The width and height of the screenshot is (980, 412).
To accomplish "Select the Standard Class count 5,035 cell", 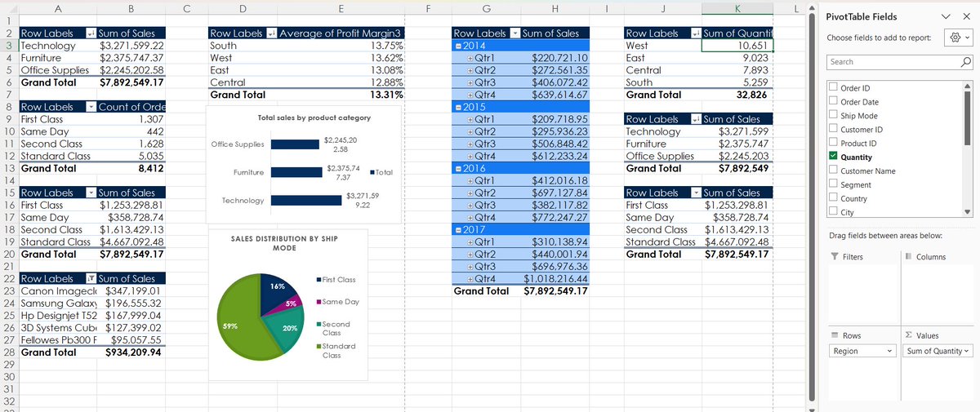I will coord(131,156).
